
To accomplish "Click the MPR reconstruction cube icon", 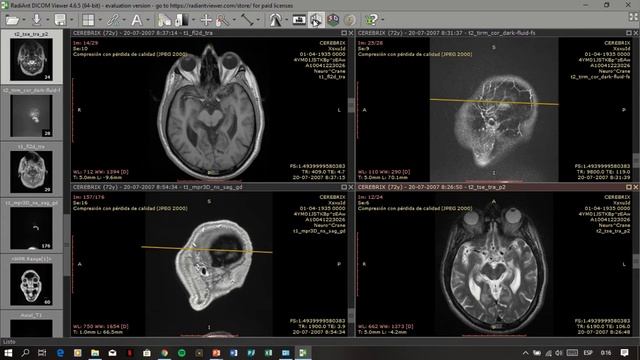I will point(316,20).
